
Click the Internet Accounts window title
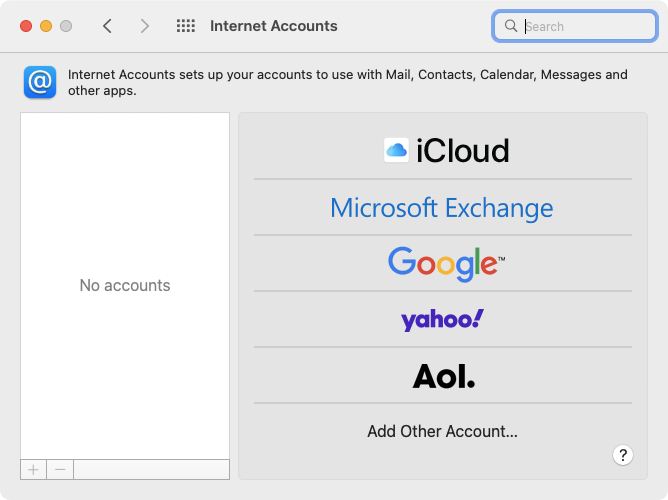[x=274, y=26]
